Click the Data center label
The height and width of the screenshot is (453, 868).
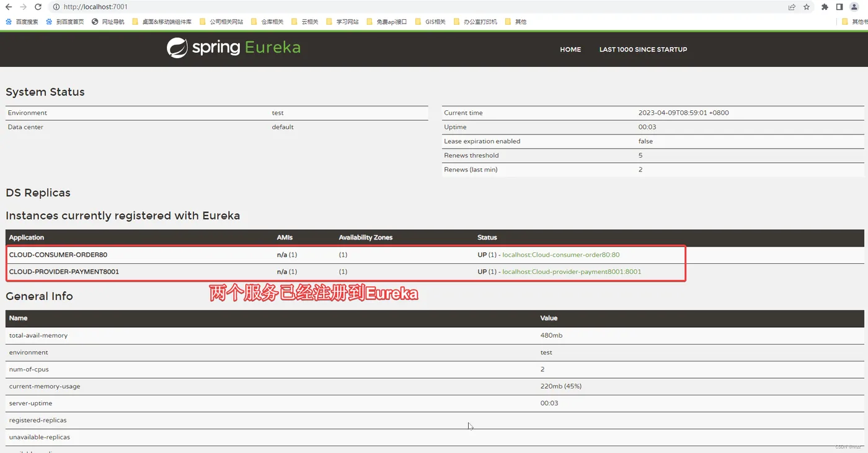coord(25,127)
